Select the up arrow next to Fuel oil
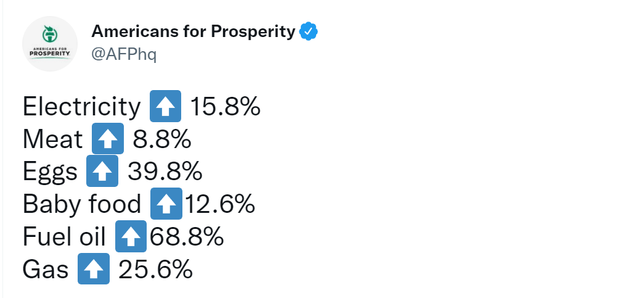The image size is (644, 298). (x=131, y=237)
